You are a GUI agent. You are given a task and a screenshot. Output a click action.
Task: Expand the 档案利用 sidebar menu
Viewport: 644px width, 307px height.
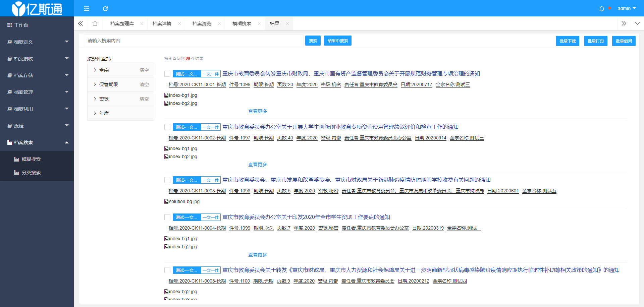37,109
